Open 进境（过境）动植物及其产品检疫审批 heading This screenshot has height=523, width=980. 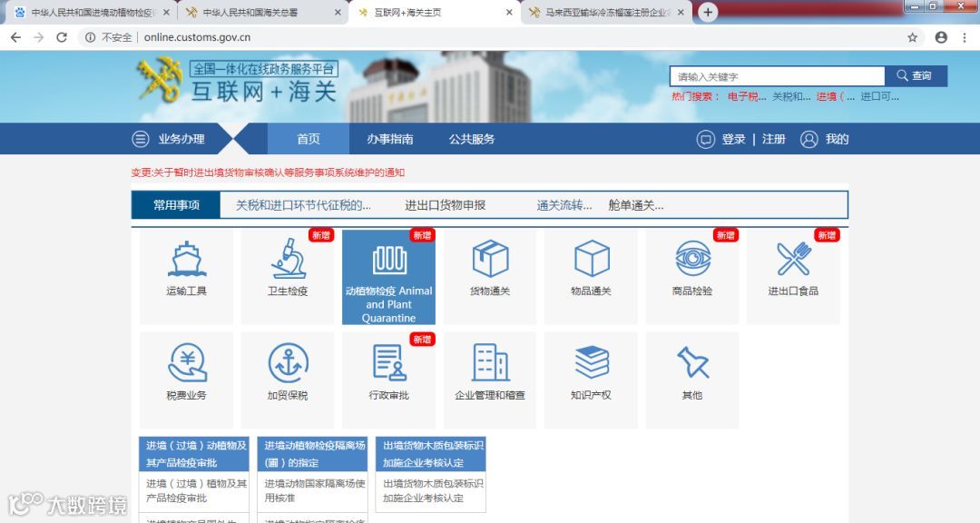194,454
